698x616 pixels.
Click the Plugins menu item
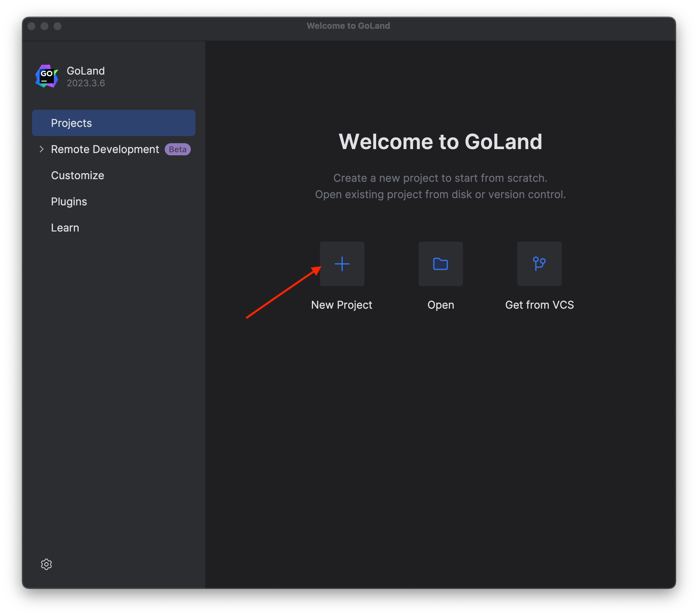click(68, 201)
